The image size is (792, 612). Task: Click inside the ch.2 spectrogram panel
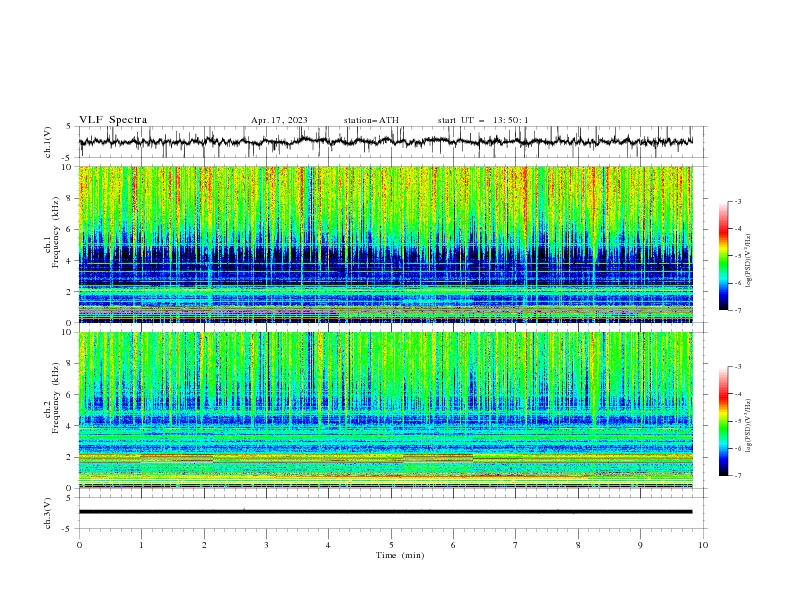385,410
